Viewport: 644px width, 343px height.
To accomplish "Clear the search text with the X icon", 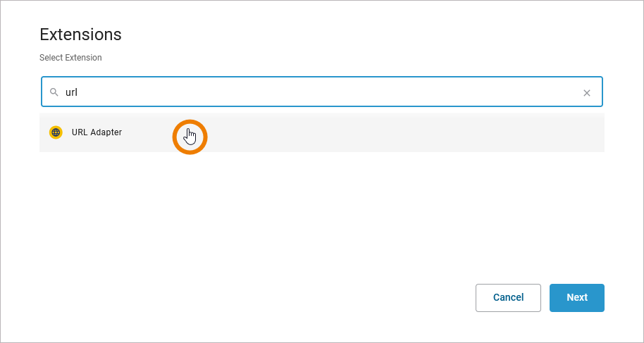I will tap(586, 92).
